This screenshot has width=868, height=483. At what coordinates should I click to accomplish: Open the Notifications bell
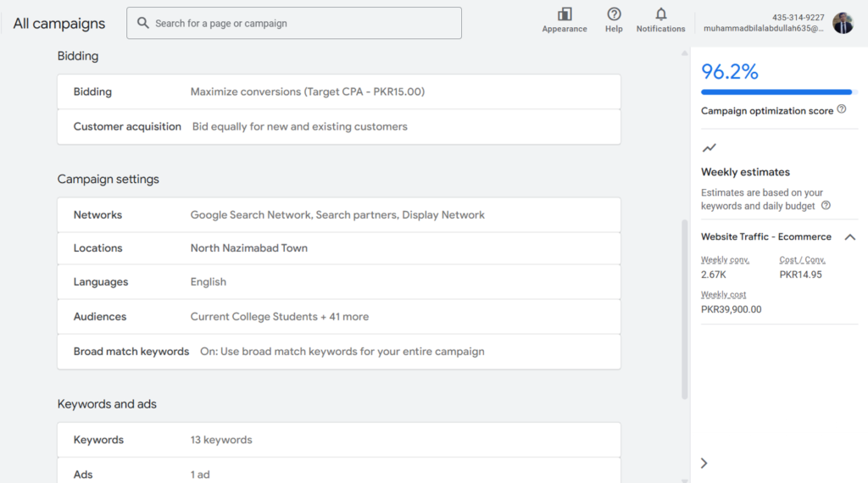pyautogui.click(x=660, y=14)
